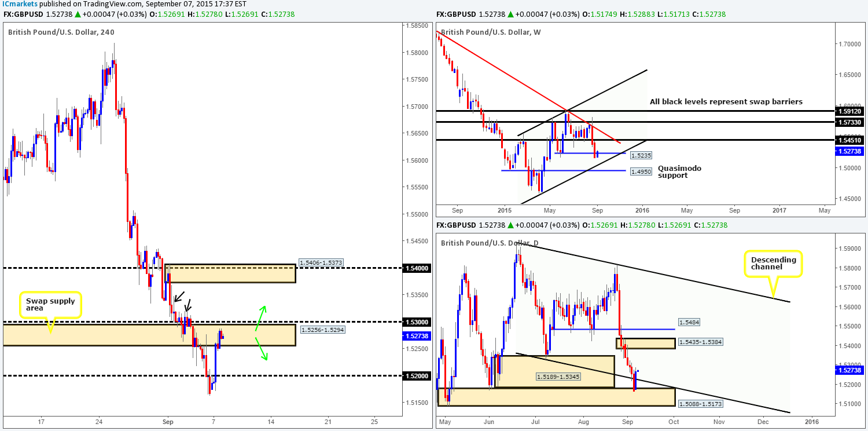Select the weekly chart title 'British Pound/U.S. Dollar, W'
The width and height of the screenshot is (868, 431).
click(x=490, y=32)
